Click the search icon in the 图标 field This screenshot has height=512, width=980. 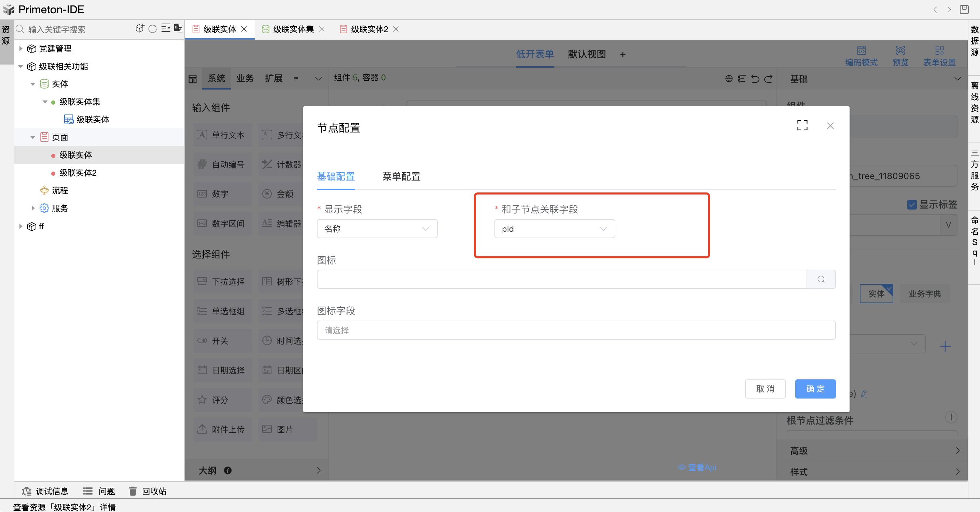[x=821, y=279]
